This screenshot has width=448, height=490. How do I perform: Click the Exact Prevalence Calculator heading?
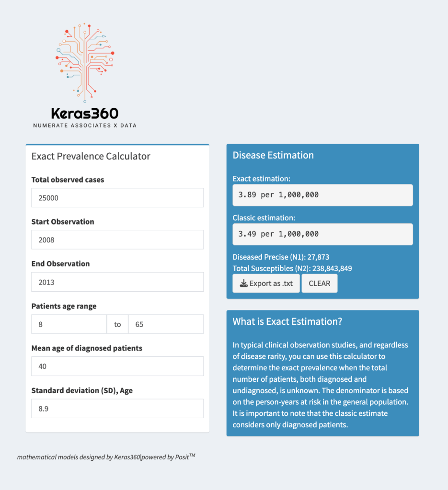[x=91, y=156]
